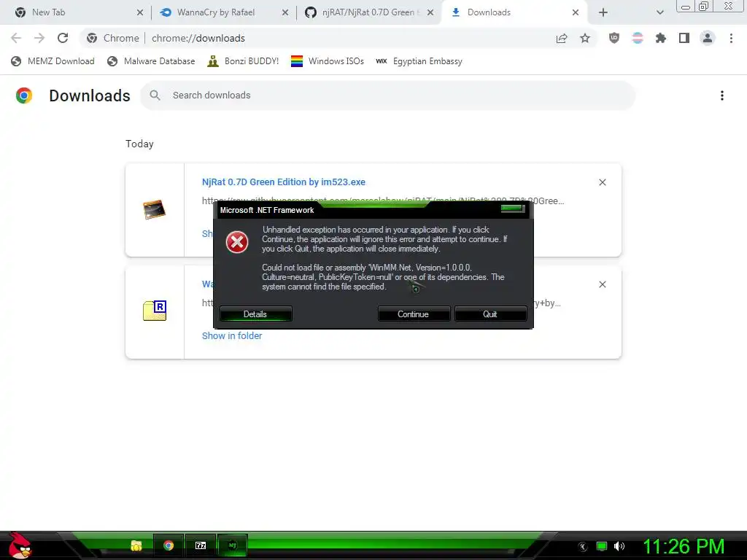Open the Extensions puzzle icon
The height and width of the screenshot is (560, 747).
click(661, 38)
